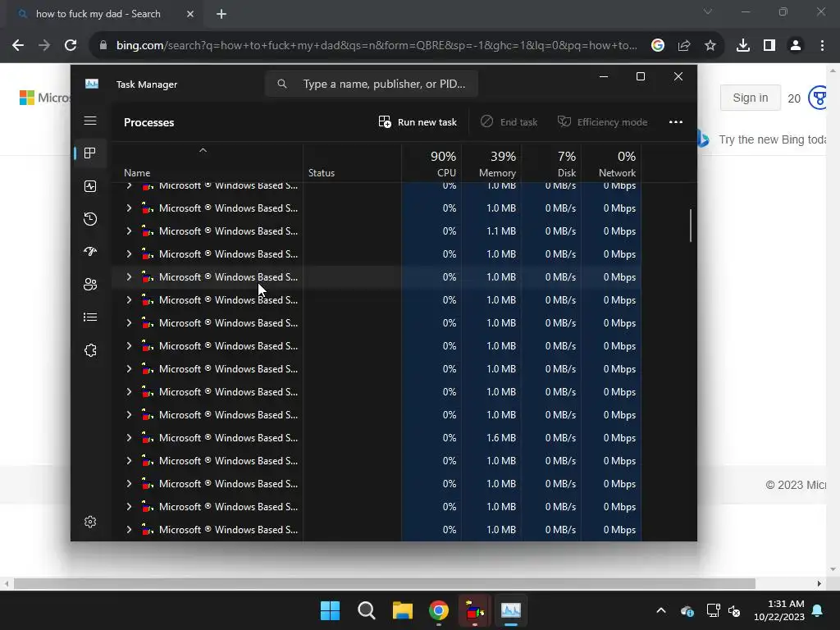The height and width of the screenshot is (630, 840).
Task: Click the Chrome address bar URL
Action: point(377,46)
